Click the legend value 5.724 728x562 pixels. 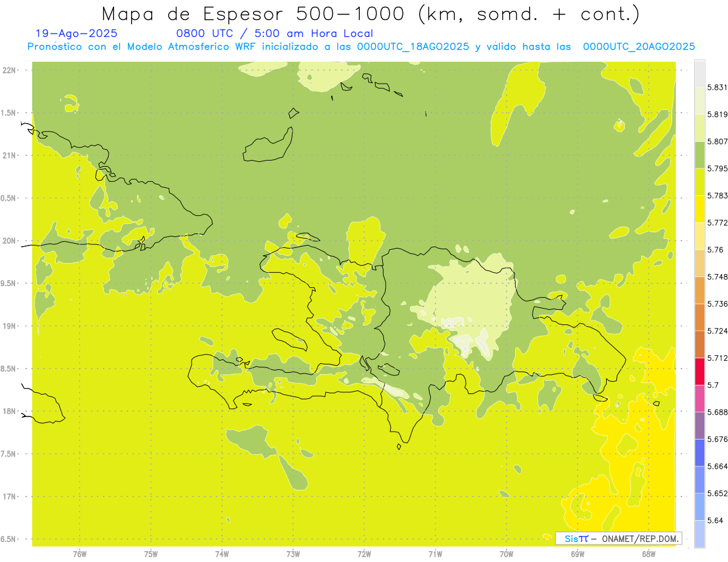tap(717, 331)
